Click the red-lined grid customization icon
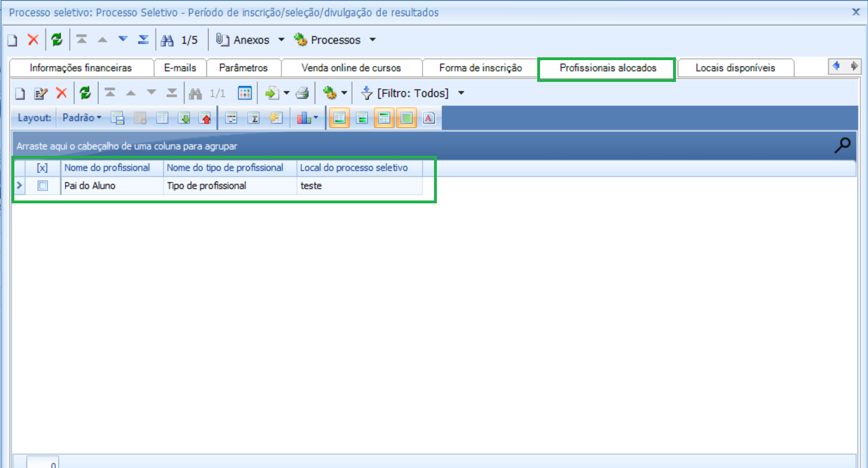 tap(231, 118)
